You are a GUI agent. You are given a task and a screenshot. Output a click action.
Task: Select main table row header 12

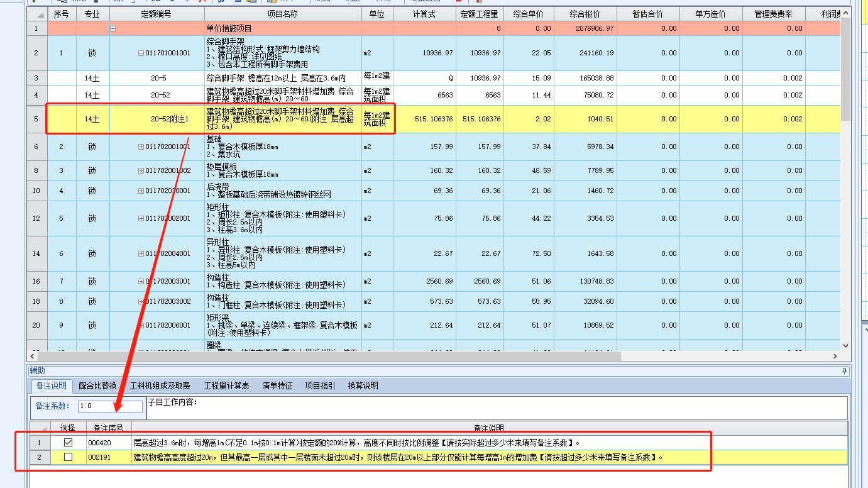pyautogui.click(x=36, y=218)
